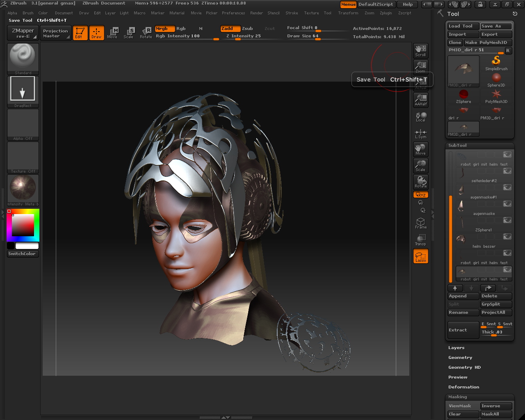Toggle visibility eye of augenmaske#1 subtool
The width and height of the screenshot is (525, 420).
click(507, 187)
